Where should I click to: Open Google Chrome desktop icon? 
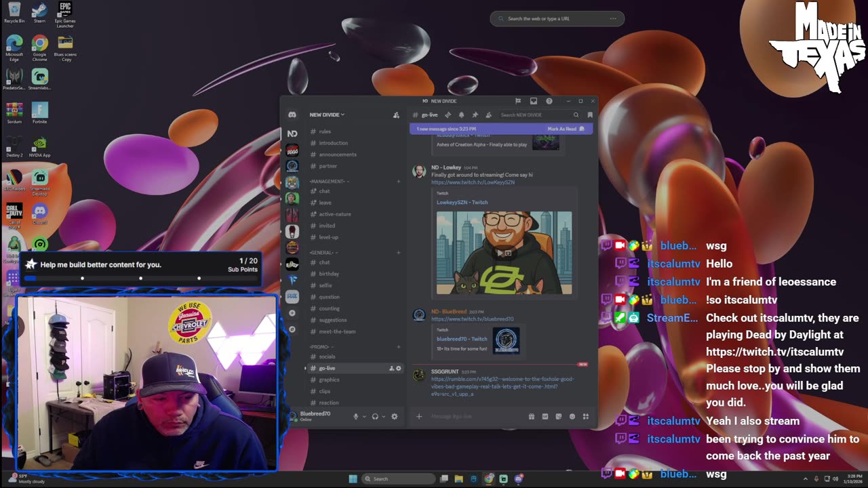coord(39,48)
